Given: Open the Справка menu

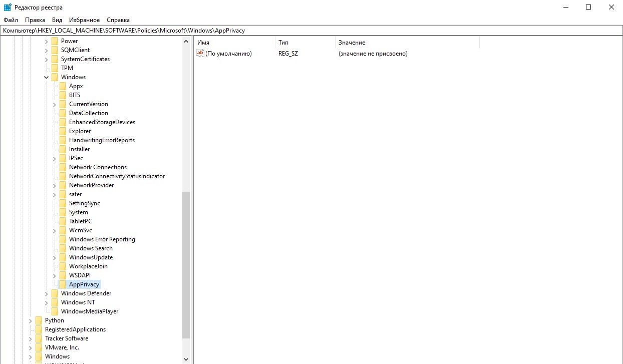Looking at the screenshot, I should pyautogui.click(x=118, y=20).
